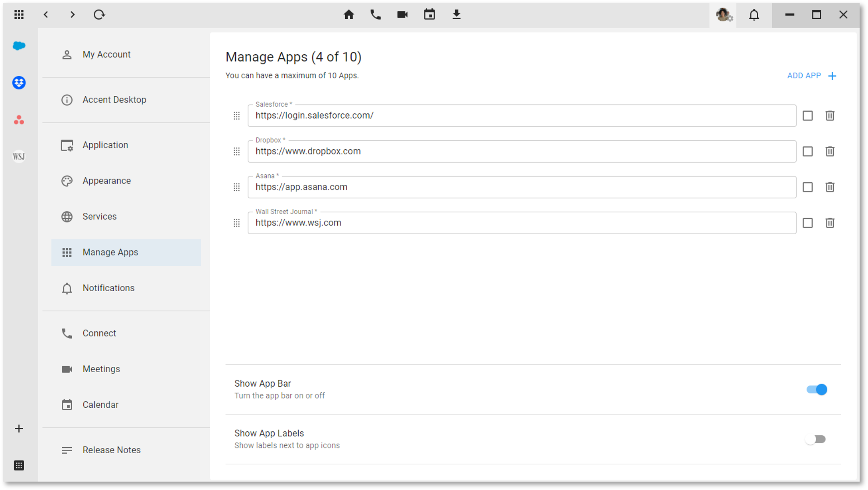The width and height of the screenshot is (868, 490).
Task: Click into the Dropbox URL input field
Action: click(518, 152)
